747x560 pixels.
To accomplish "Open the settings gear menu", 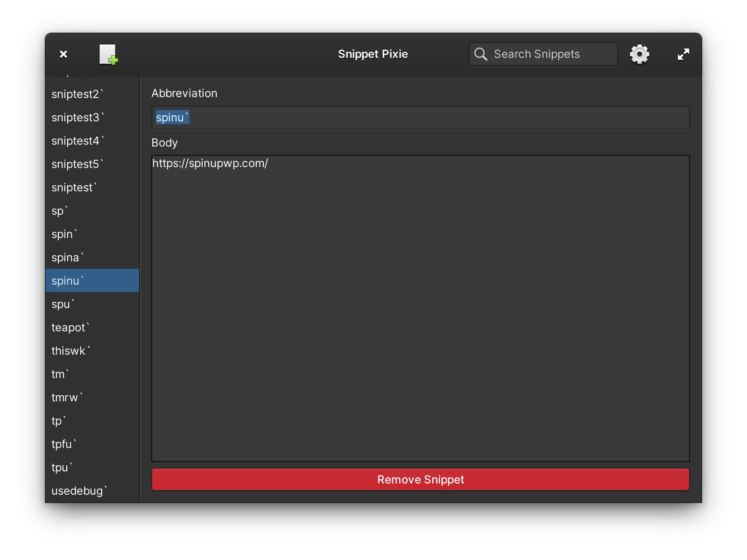I will 639,55.
